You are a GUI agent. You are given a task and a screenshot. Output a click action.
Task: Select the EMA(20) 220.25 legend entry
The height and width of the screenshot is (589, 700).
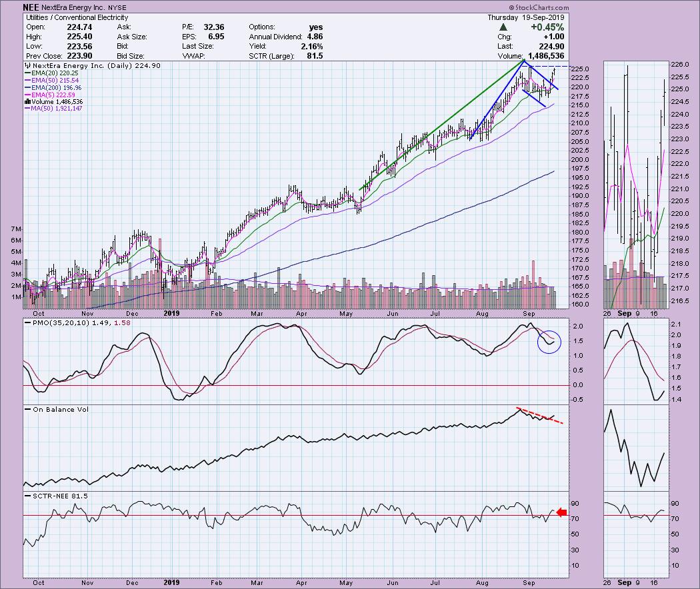click(55, 73)
